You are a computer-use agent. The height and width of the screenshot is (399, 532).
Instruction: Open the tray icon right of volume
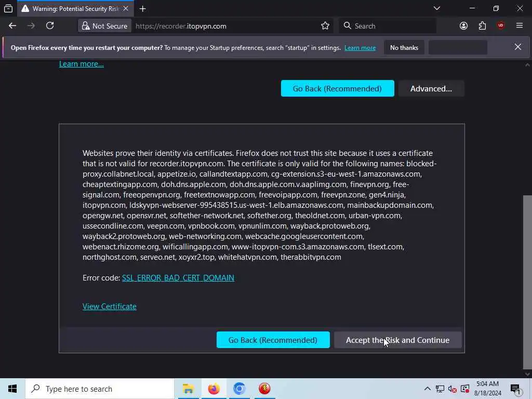point(465,389)
